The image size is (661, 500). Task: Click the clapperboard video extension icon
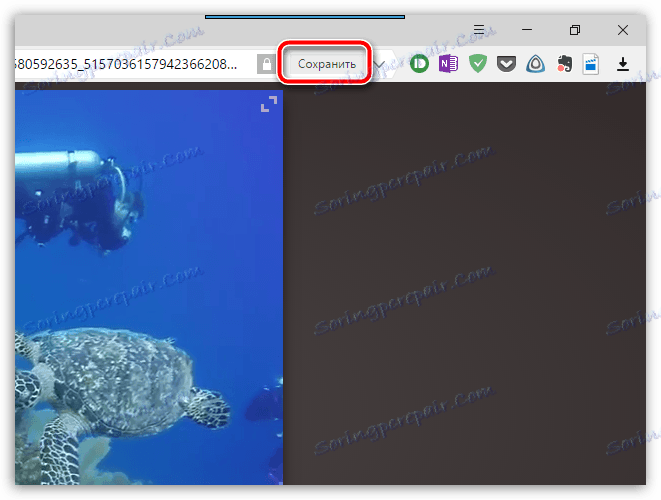591,64
